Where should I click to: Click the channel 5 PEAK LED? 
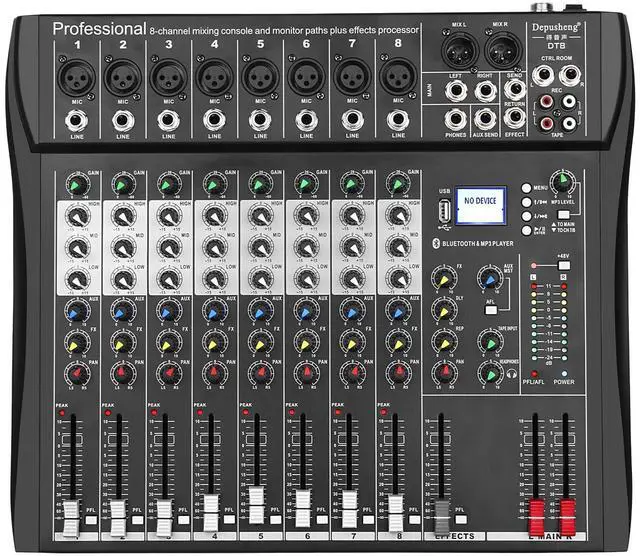click(x=245, y=412)
